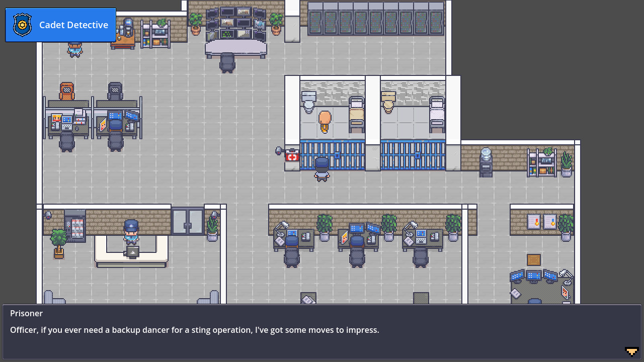Viewport: 644px width, 362px height.
Task: Toggle the double entrance doors open
Action: tap(188, 221)
